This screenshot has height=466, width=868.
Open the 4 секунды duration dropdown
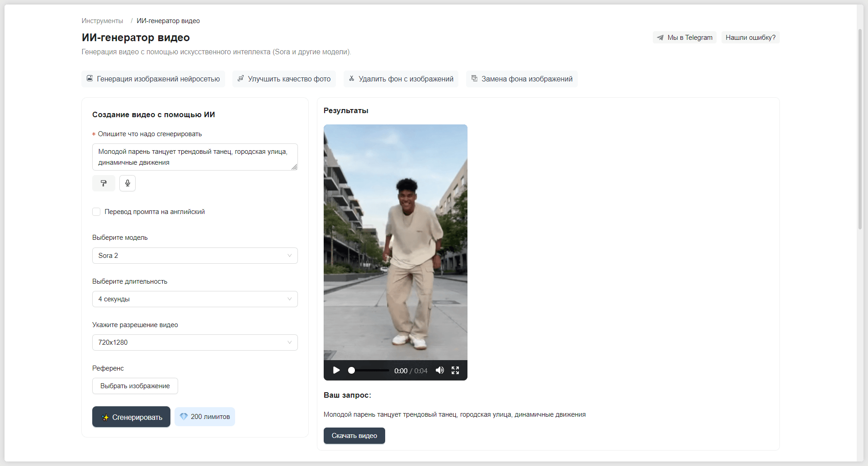coord(195,299)
